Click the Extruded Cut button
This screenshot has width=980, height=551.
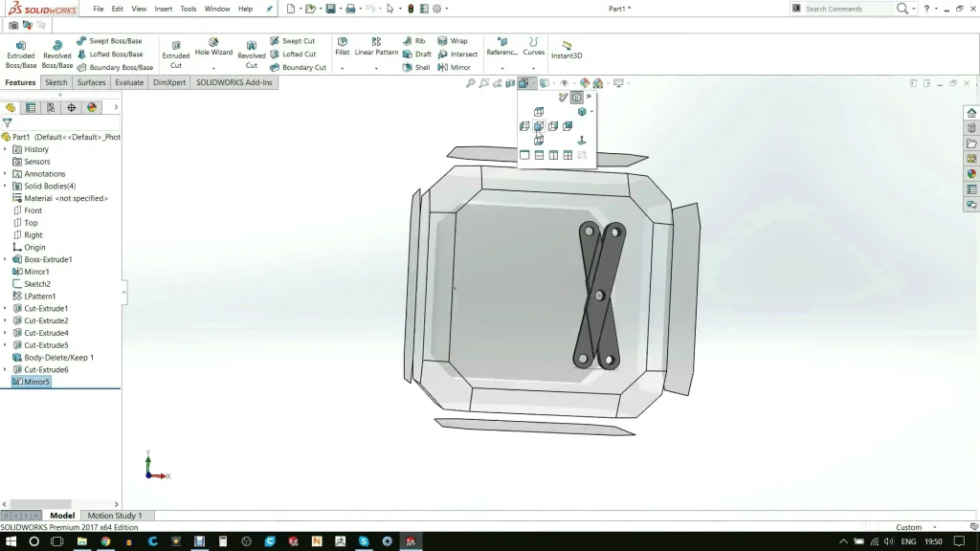(x=176, y=55)
